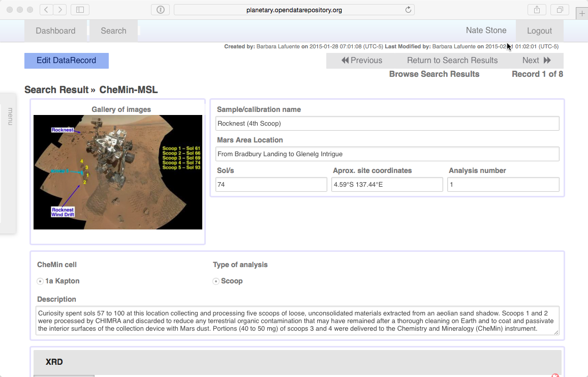Go forward with Safari's forward arrow

coord(60,10)
